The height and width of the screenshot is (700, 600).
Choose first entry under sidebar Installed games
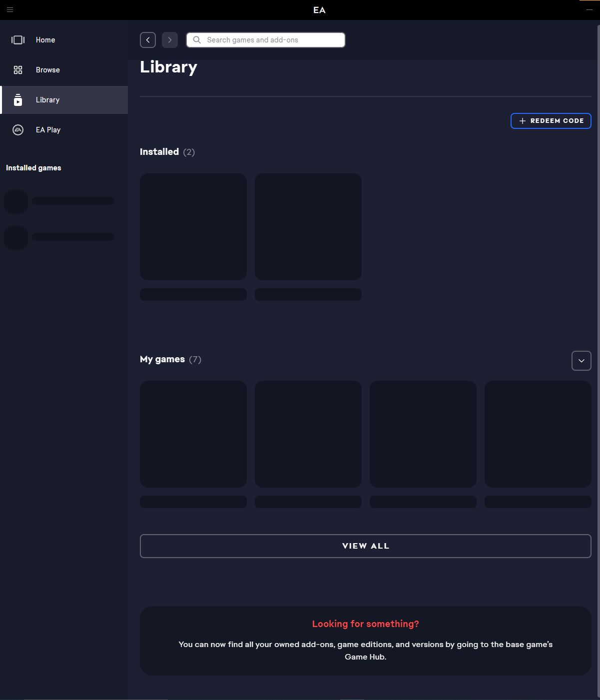pos(60,201)
